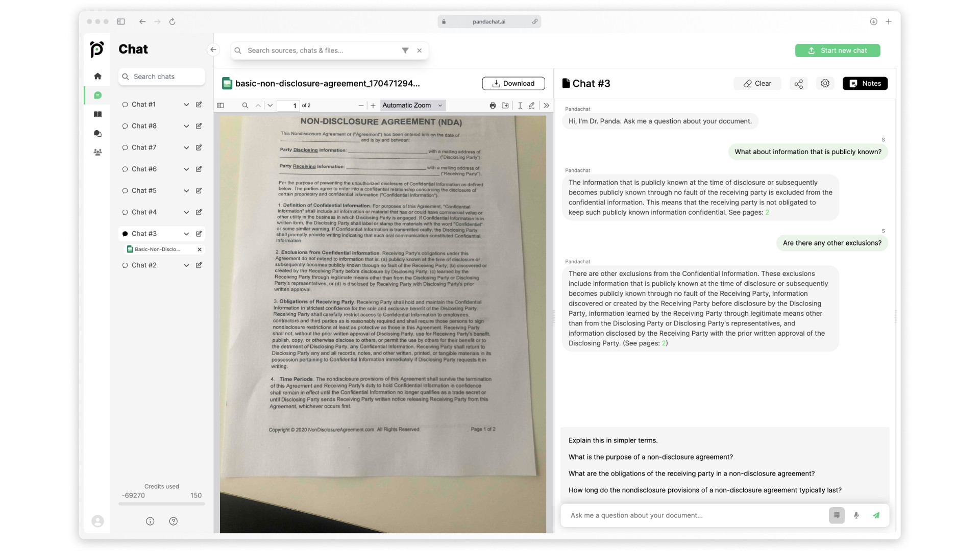Open the team members icon in sidebar
The image size is (980, 551).
pyautogui.click(x=97, y=153)
